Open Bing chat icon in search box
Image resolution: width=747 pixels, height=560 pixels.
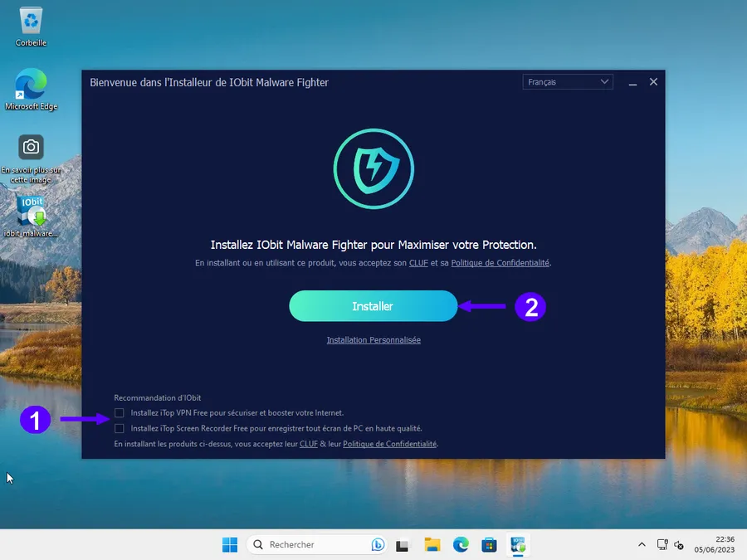click(378, 544)
